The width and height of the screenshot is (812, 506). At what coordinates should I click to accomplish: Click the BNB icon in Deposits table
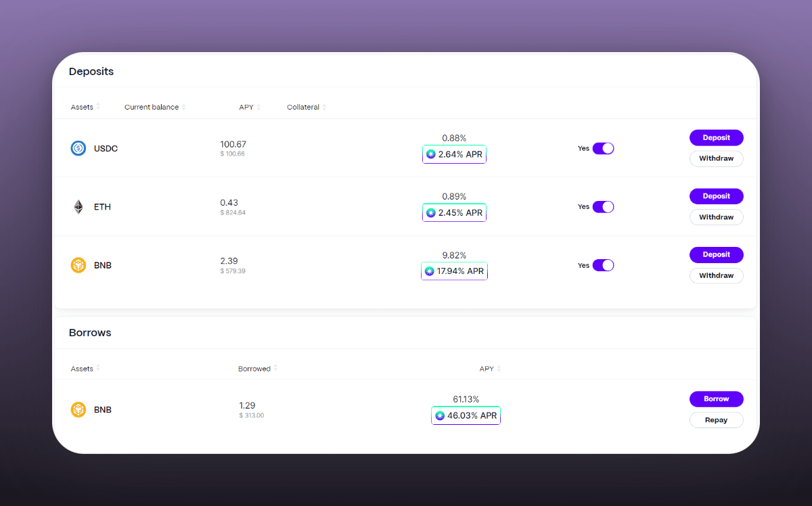(78, 265)
